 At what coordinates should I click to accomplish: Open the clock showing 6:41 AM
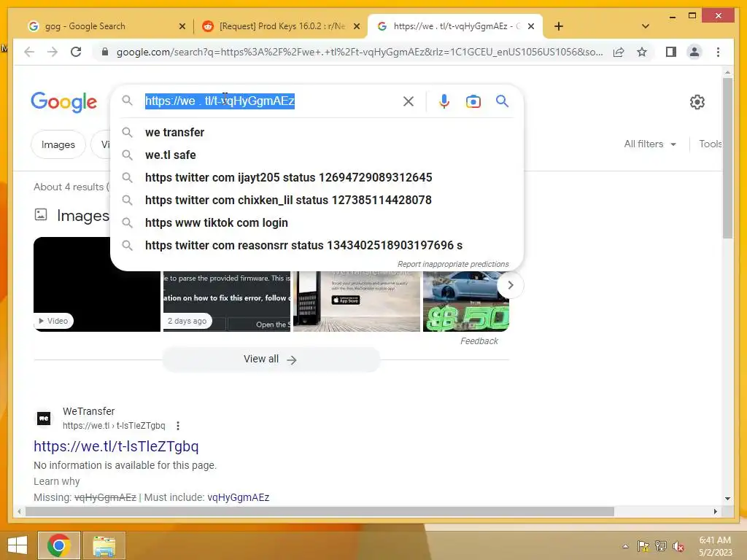pyautogui.click(x=715, y=546)
